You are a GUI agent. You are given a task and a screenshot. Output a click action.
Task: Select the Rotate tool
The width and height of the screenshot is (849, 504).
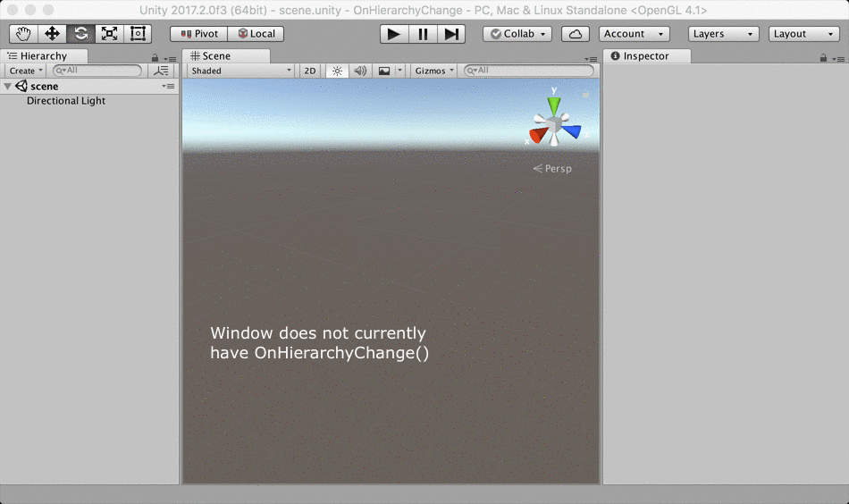[80, 34]
